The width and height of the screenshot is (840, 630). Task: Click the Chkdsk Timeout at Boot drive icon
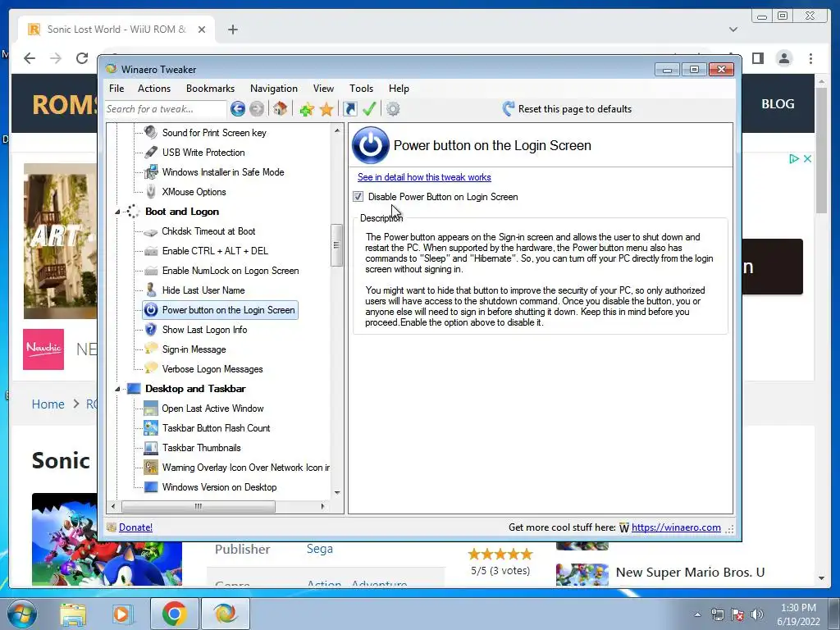click(x=151, y=231)
